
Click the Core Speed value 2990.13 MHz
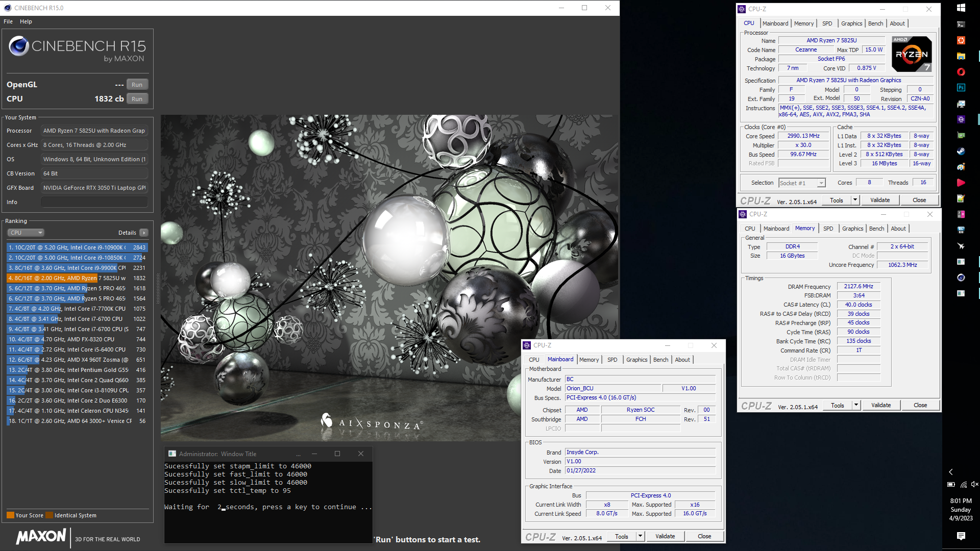click(x=803, y=136)
